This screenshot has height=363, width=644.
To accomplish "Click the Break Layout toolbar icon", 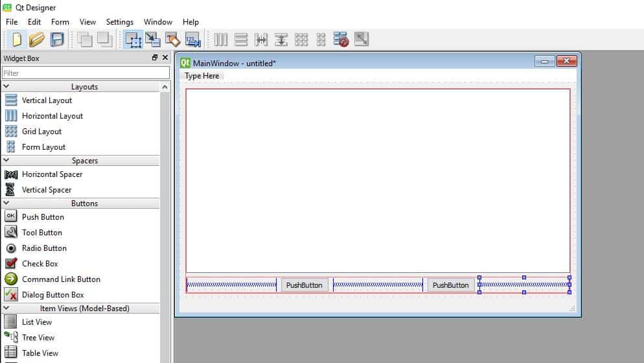I will (x=341, y=40).
